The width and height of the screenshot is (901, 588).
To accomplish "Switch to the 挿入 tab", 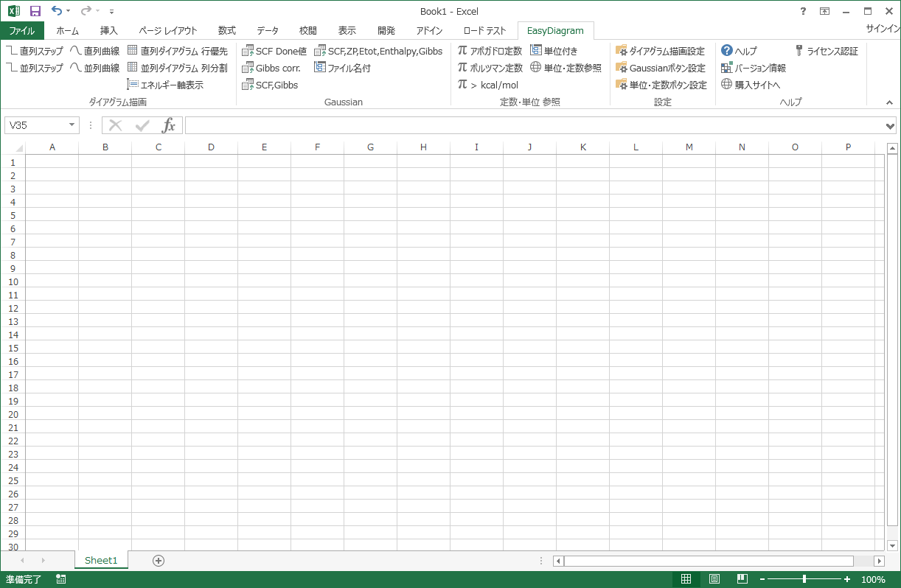I will click(x=109, y=31).
